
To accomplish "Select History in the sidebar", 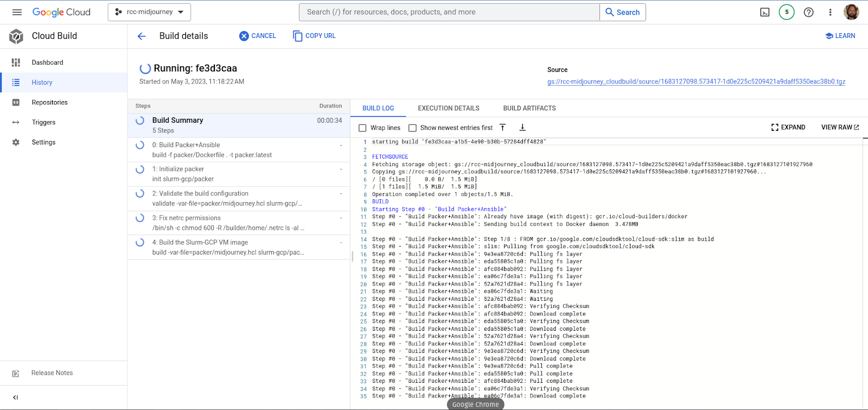I will tap(63, 83).
